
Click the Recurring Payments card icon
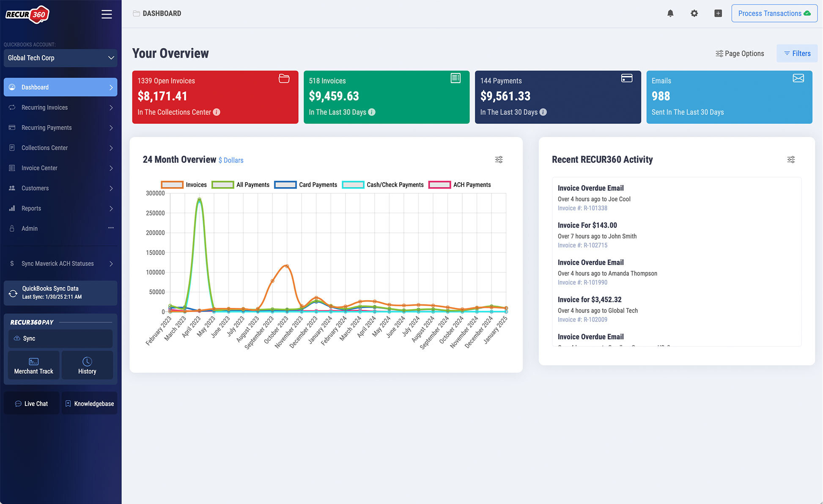coord(12,128)
